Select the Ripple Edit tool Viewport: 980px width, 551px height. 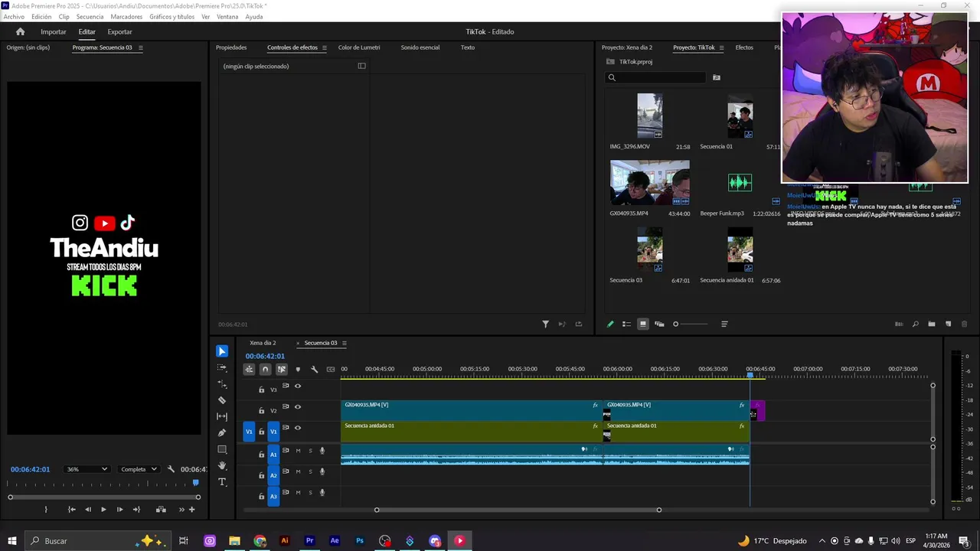(x=222, y=384)
